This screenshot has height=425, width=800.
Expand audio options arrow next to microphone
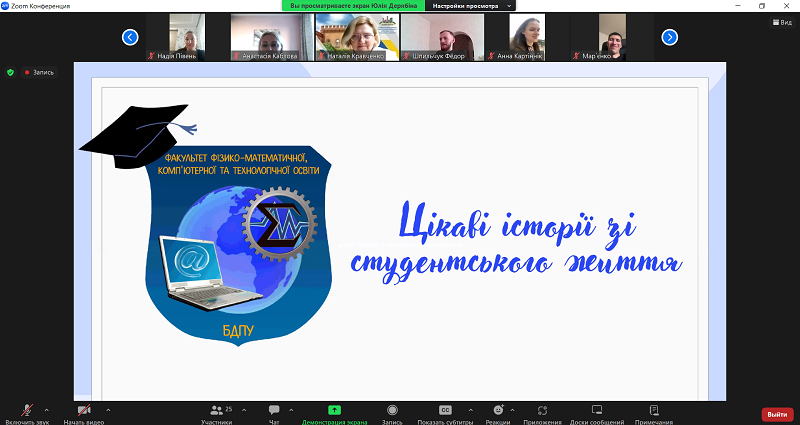point(46,410)
